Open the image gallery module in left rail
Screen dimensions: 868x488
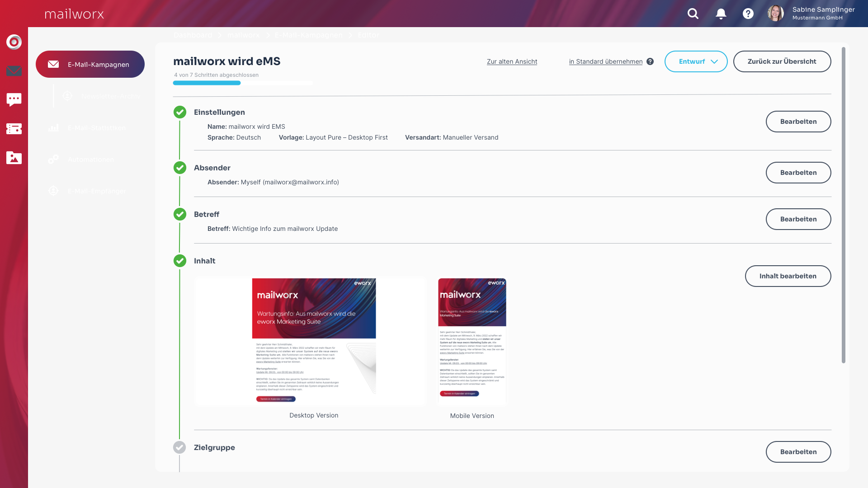click(14, 158)
